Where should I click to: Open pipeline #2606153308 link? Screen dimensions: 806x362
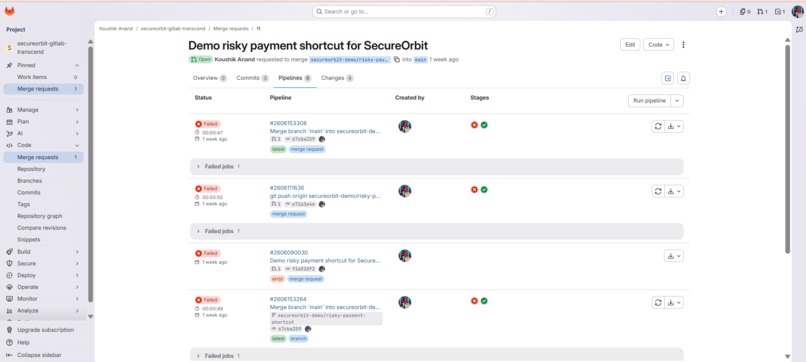[288, 123]
